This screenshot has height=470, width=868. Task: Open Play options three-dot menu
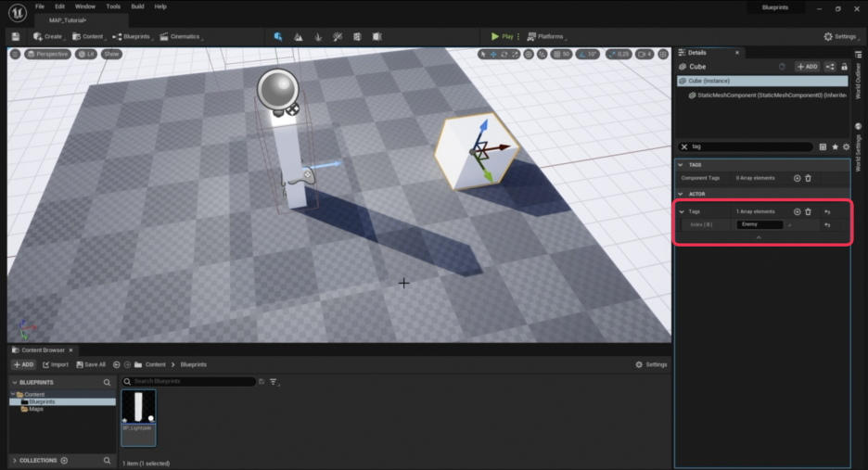point(518,36)
